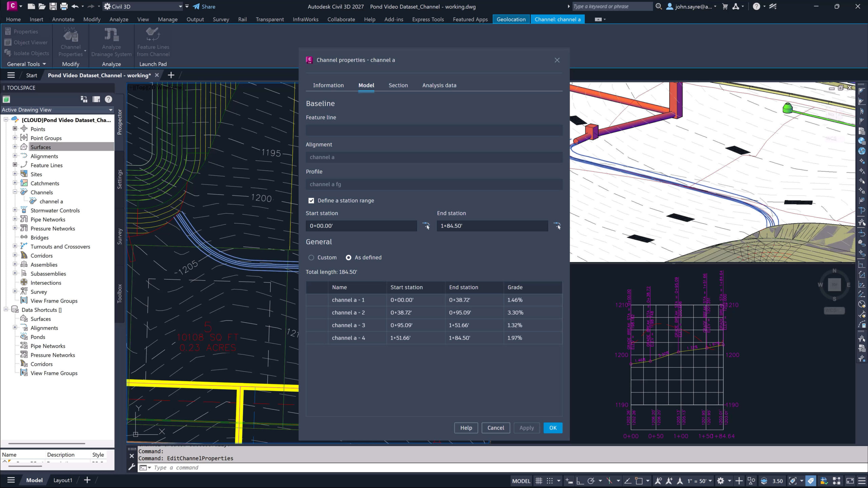Toggle the drawing grid display icon

pos(538,481)
